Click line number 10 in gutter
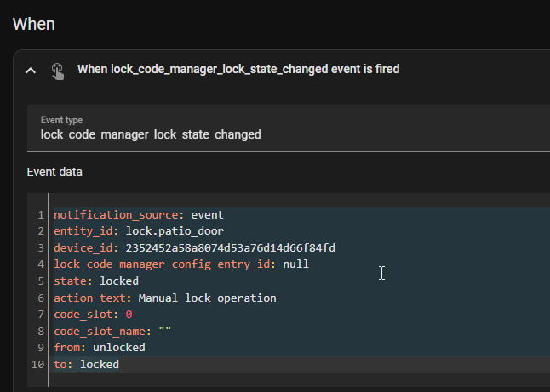The width and height of the screenshot is (550, 392). [x=37, y=365]
